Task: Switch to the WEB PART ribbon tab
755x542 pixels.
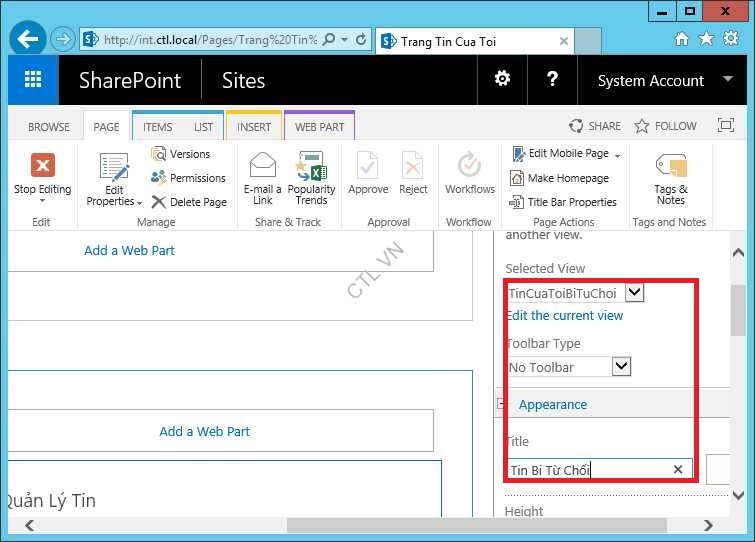Action: [x=319, y=127]
